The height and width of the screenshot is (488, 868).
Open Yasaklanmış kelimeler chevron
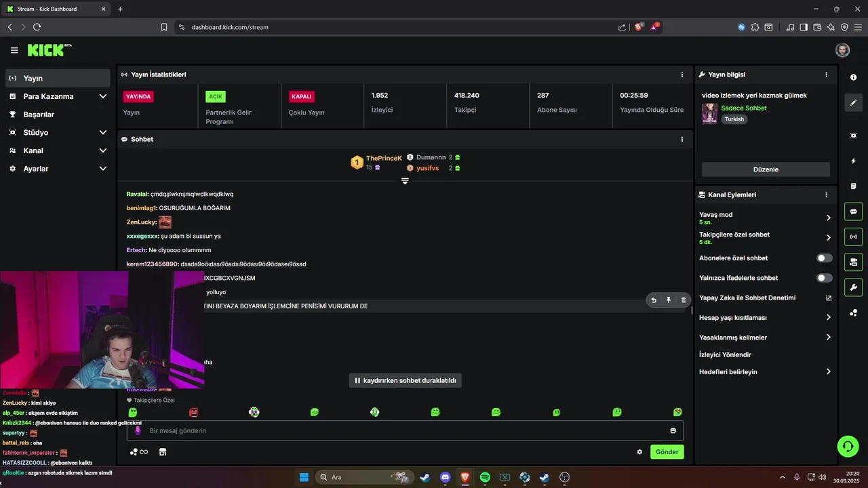coord(828,338)
